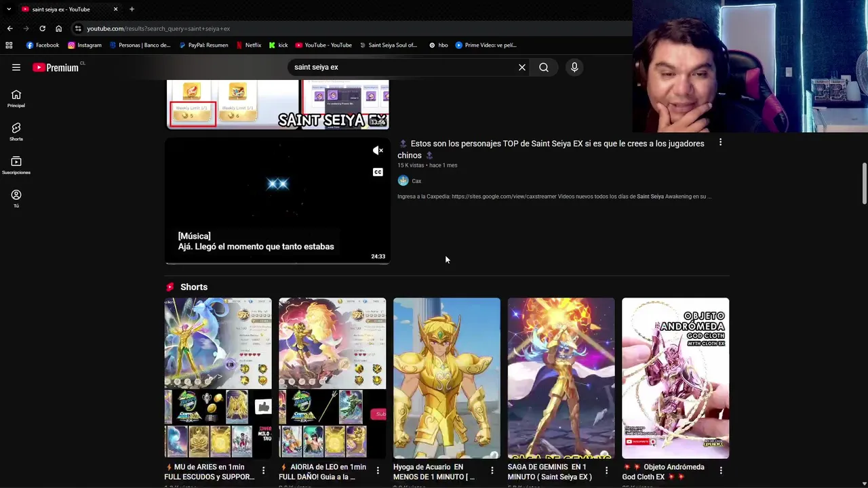Open more options for Objeto Andrómeda short

point(721,470)
